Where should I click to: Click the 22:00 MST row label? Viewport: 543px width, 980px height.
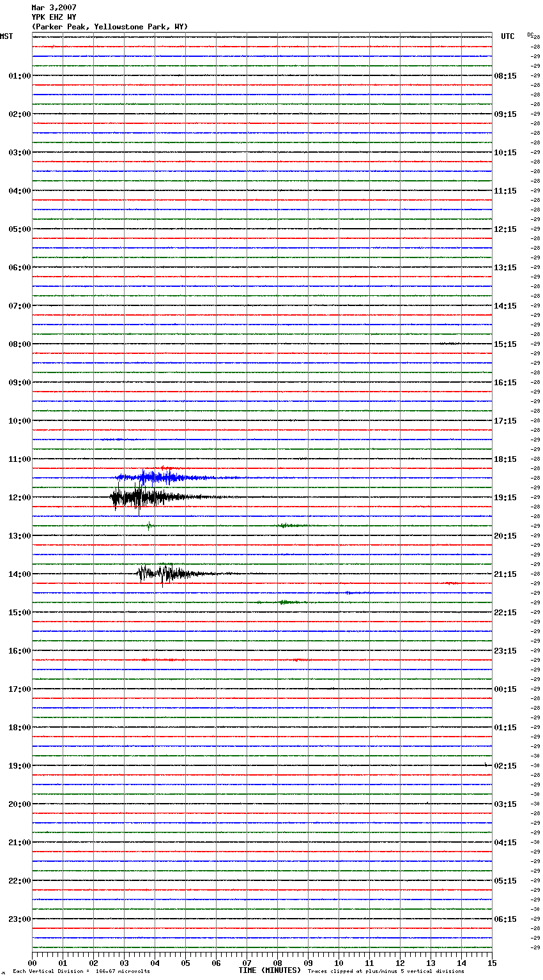(x=19, y=881)
